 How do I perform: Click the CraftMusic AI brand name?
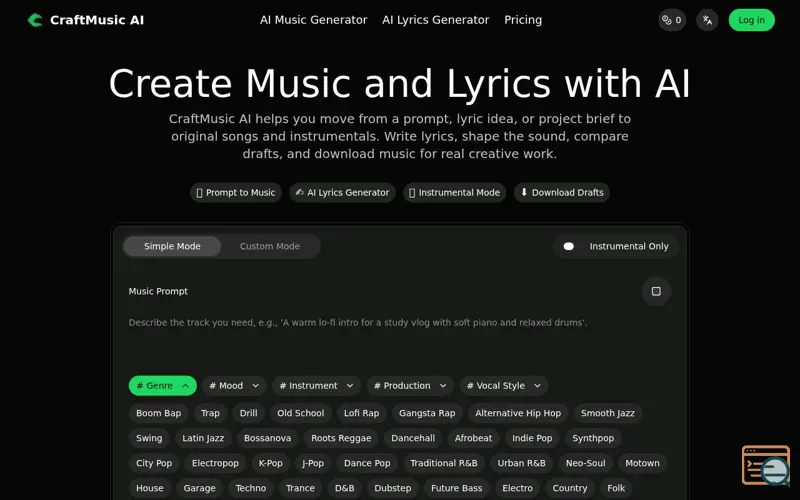97,20
